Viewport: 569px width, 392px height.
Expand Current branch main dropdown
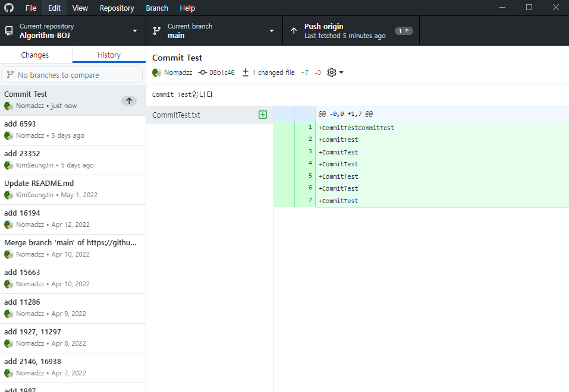(214, 31)
